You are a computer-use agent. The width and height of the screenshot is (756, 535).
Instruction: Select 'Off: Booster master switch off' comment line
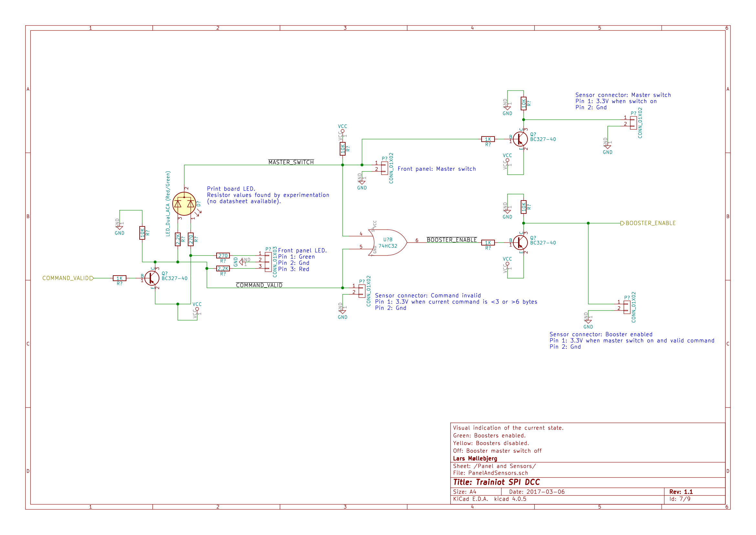point(497,451)
